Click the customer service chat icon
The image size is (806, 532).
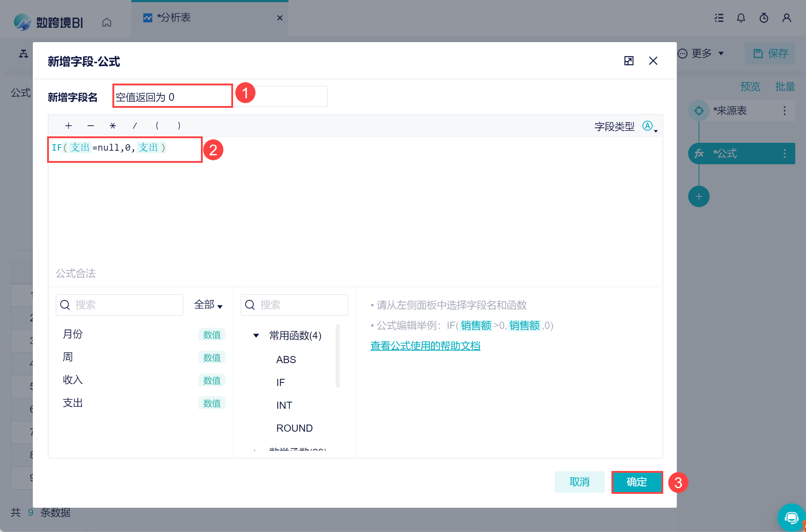pyautogui.click(x=791, y=518)
